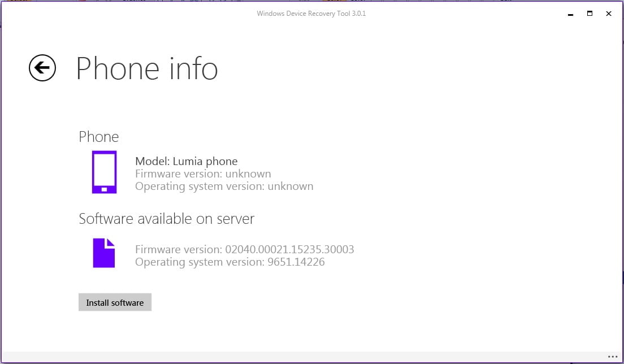Click the Software available on server heading
624x364 pixels.
coord(167,219)
